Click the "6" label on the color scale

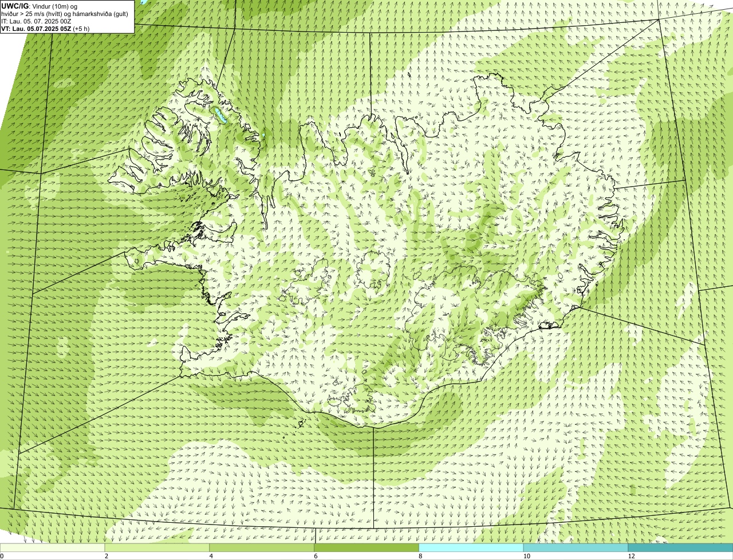click(316, 556)
